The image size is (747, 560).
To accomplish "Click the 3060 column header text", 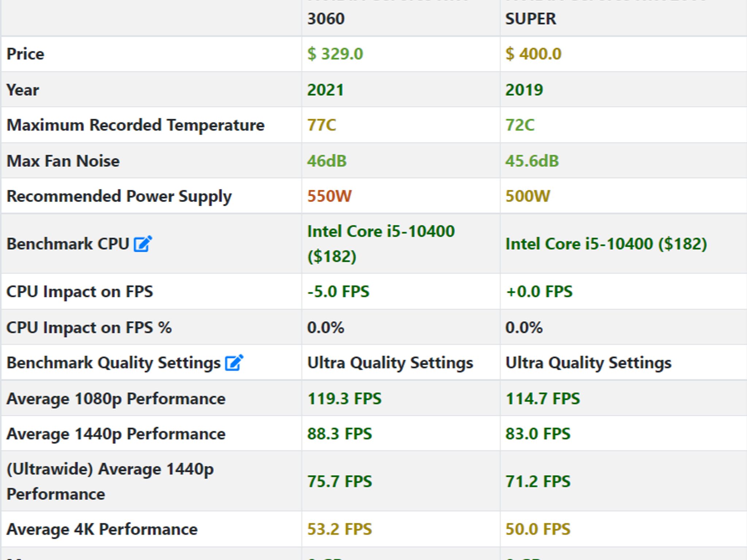I will 326,19.
